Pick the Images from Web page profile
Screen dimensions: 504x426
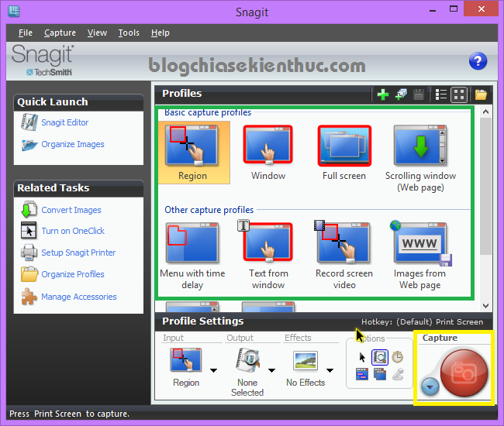(x=419, y=256)
